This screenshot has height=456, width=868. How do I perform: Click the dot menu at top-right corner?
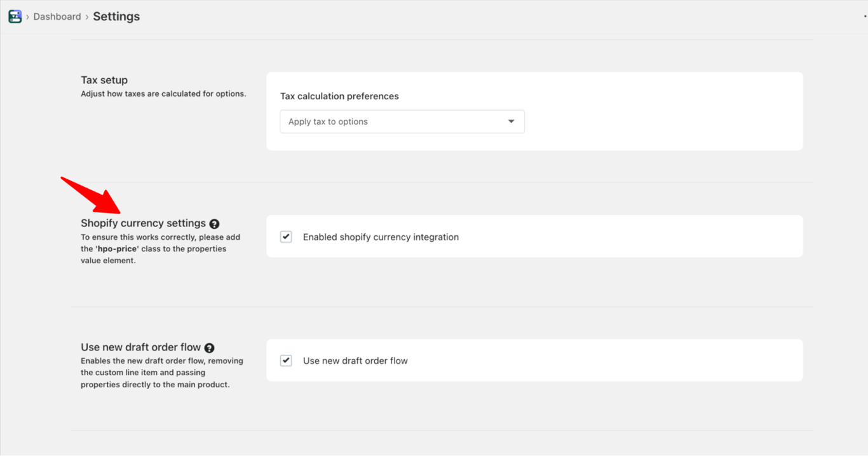pos(865,17)
